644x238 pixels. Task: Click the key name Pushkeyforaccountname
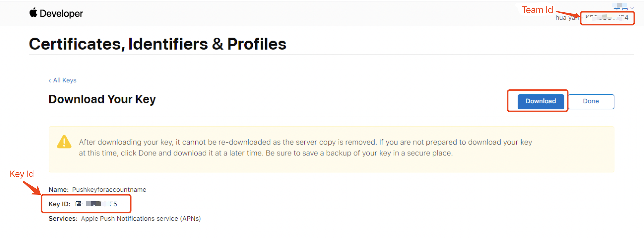tap(109, 190)
